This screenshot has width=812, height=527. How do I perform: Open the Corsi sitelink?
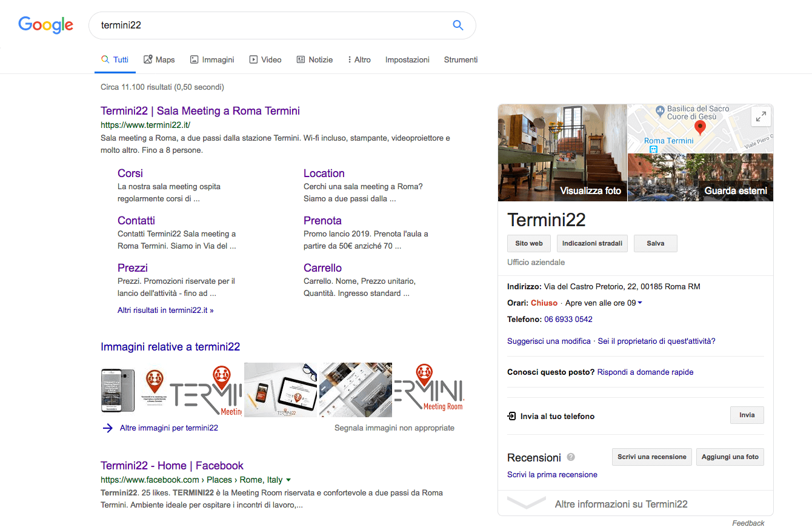(x=130, y=173)
